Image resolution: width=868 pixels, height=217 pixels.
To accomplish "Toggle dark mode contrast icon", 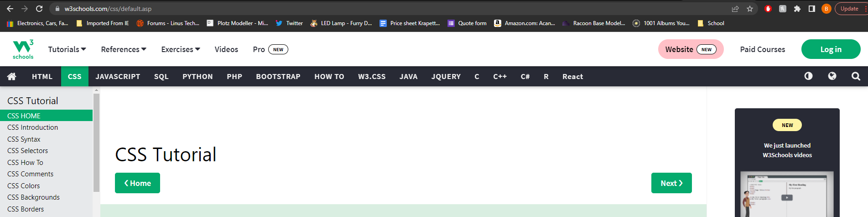I will tap(808, 76).
